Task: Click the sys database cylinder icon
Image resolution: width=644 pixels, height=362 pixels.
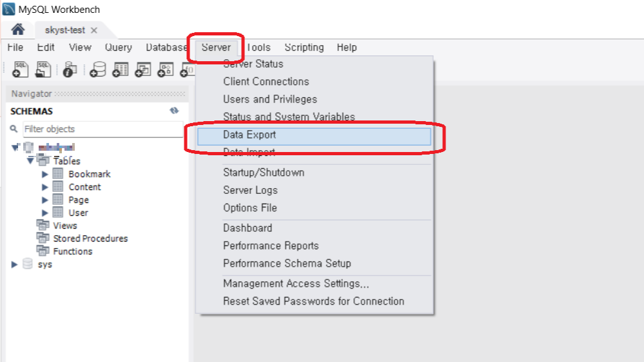Action: [28, 263]
